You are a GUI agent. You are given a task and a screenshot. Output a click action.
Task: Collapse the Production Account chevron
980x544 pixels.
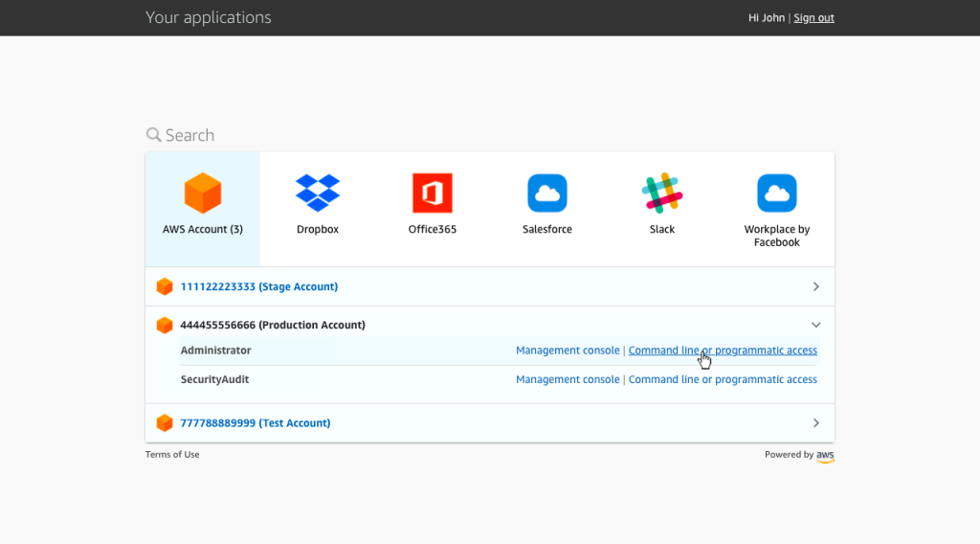pos(815,325)
